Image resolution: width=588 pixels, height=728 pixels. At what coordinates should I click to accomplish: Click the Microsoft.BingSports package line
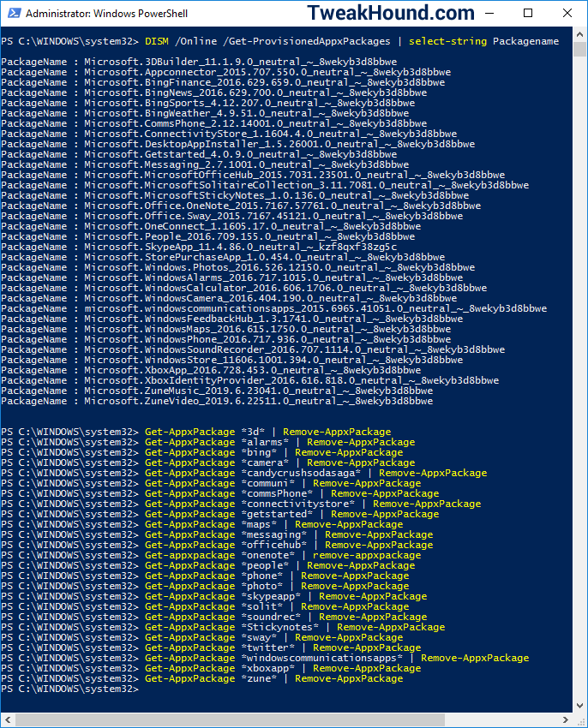point(207,103)
